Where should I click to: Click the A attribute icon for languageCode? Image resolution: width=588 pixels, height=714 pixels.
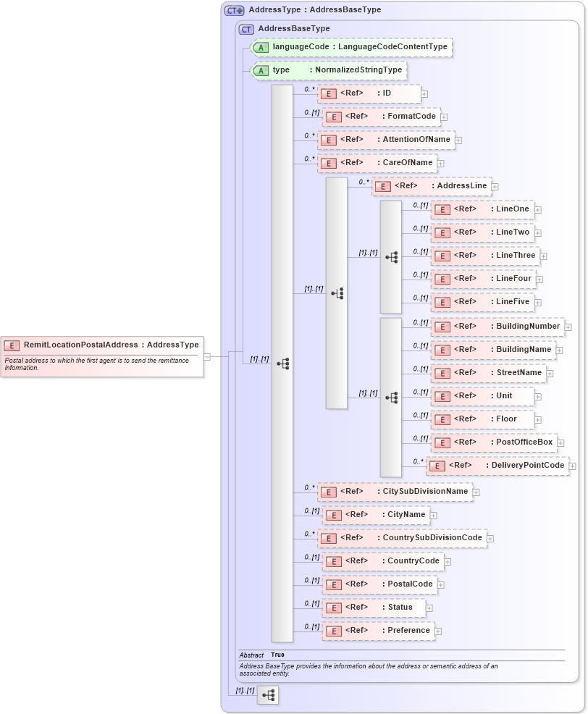point(260,46)
